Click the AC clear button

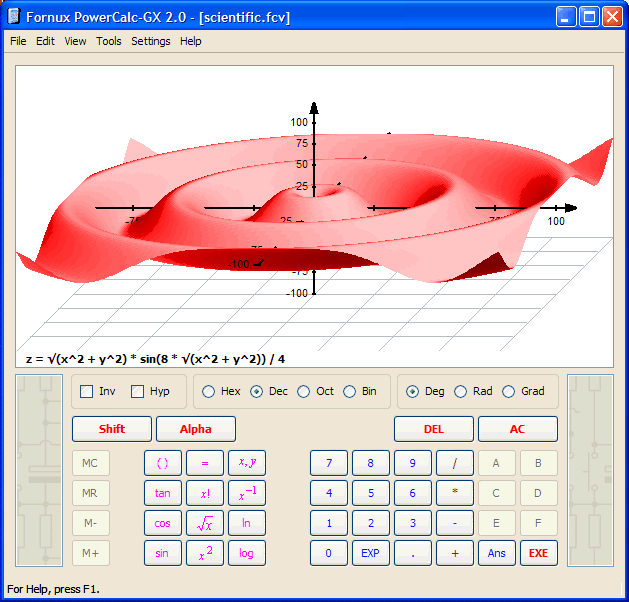point(517,429)
